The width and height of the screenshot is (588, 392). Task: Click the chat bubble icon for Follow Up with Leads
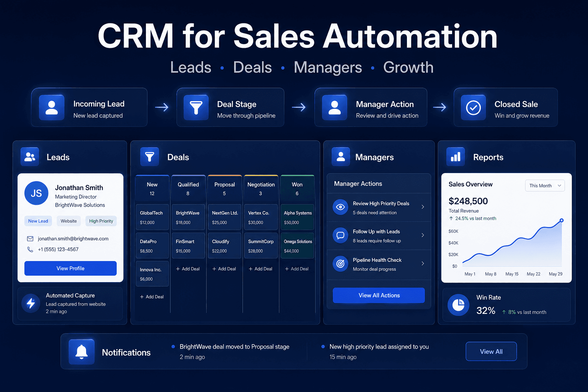click(x=340, y=235)
